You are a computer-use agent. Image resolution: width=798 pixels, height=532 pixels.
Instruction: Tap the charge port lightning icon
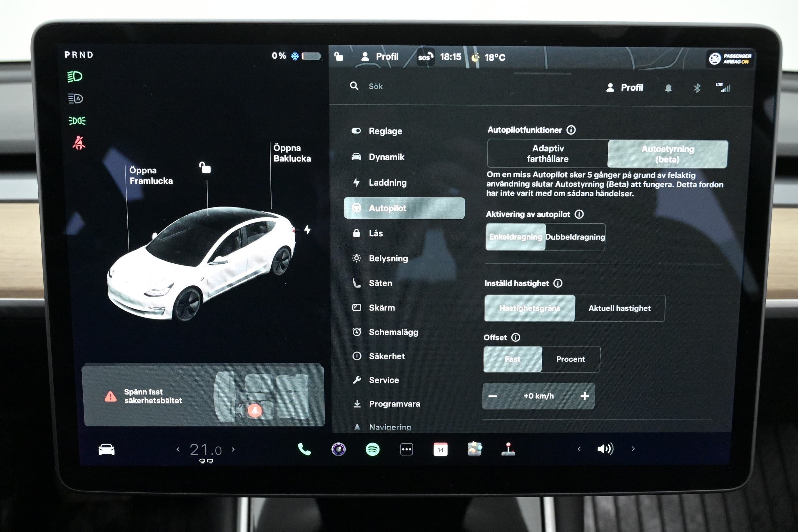click(x=307, y=230)
